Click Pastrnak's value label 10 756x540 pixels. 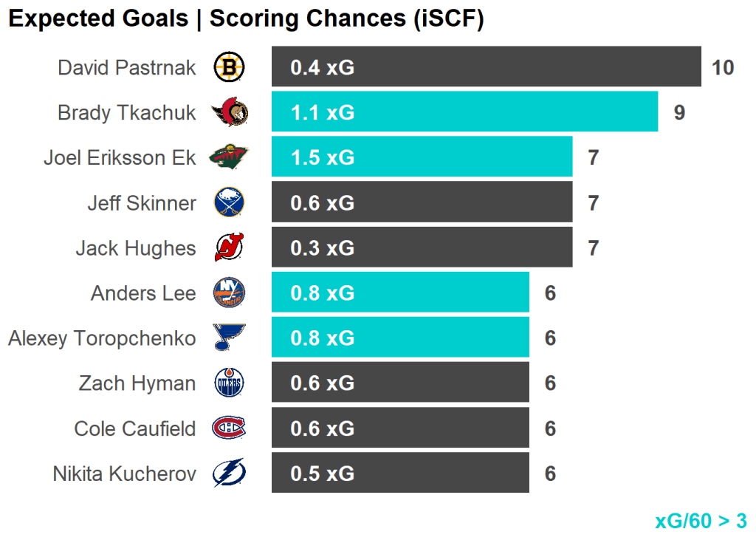click(723, 68)
